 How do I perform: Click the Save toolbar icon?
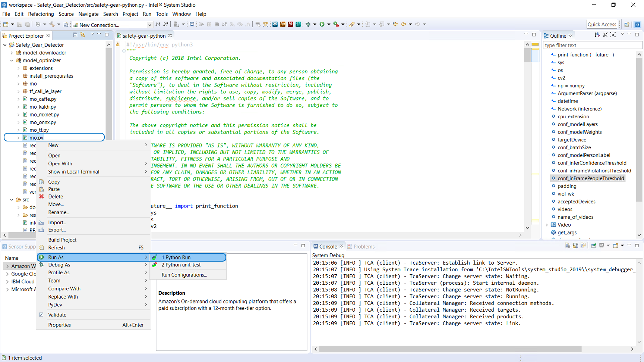[19, 24]
